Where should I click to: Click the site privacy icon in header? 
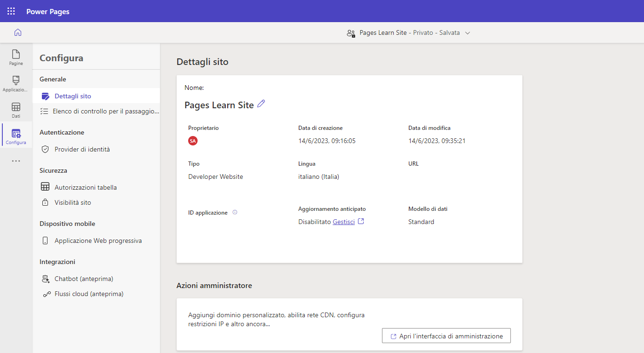(x=351, y=33)
